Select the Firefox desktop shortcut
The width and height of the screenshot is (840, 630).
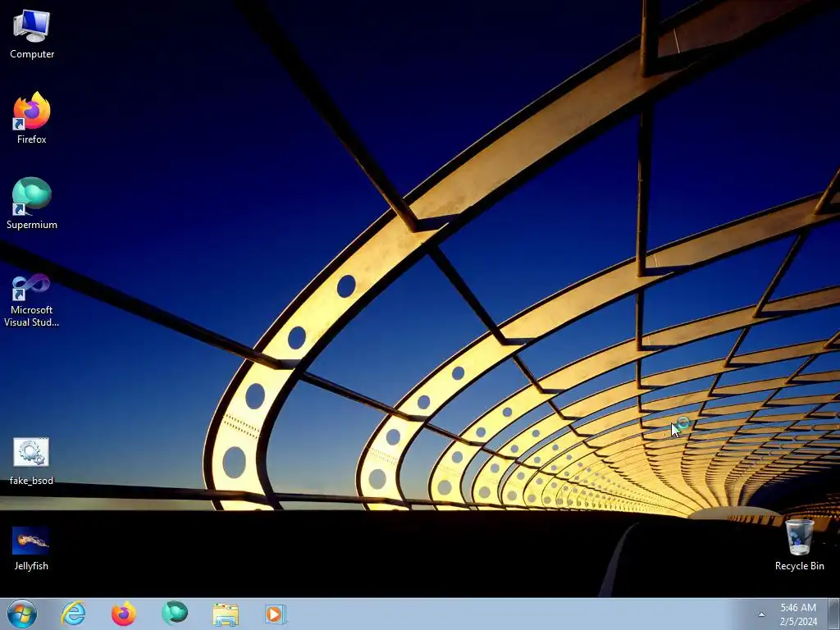click(x=32, y=118)
